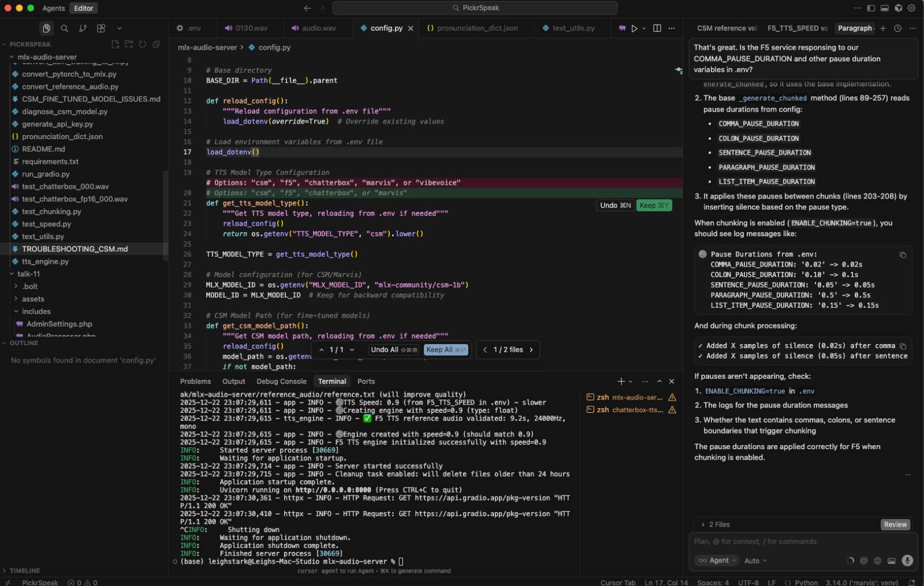The width and height of the screenshot is (924, 586).
Task: Run the Python file with play icon
Action: pos(634,28)
